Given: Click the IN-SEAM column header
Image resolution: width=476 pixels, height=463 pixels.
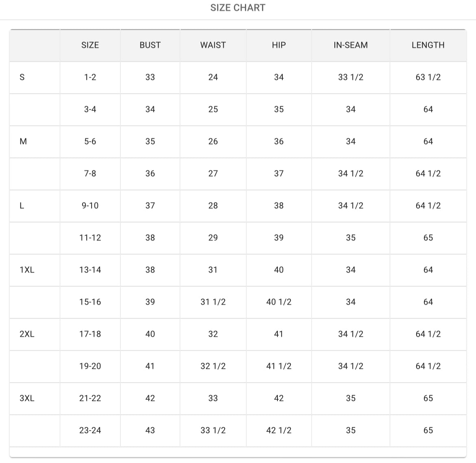Looking at the screenshot, I should 350,45.
